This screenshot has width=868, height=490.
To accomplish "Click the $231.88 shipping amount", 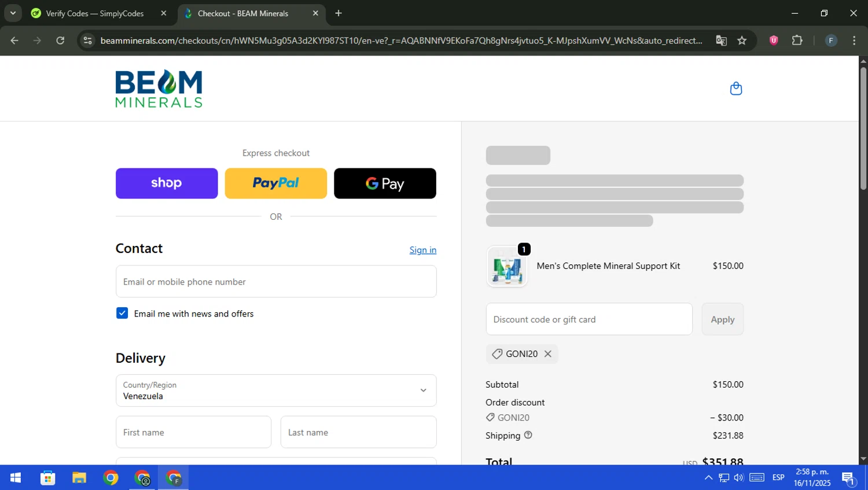I will point(728,436).
